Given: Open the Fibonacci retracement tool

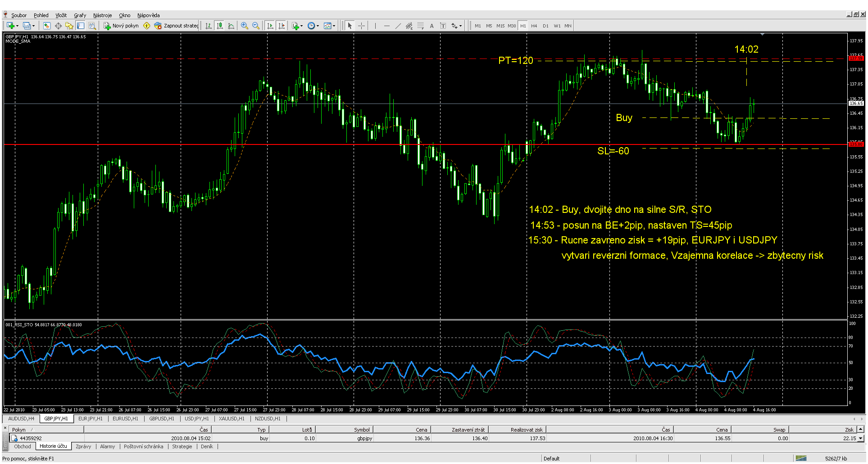Looking at the screenshot, I should pos(420,26).
